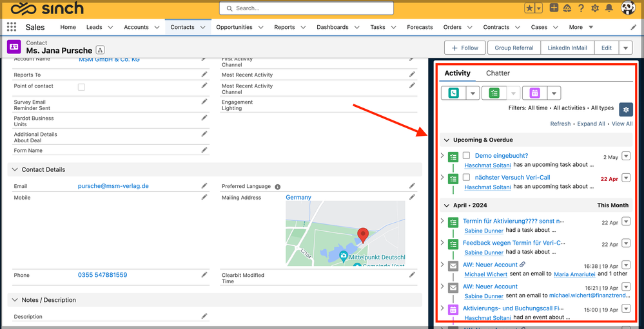
Task: Click the global Search field
Action: [x=306, y=8]
